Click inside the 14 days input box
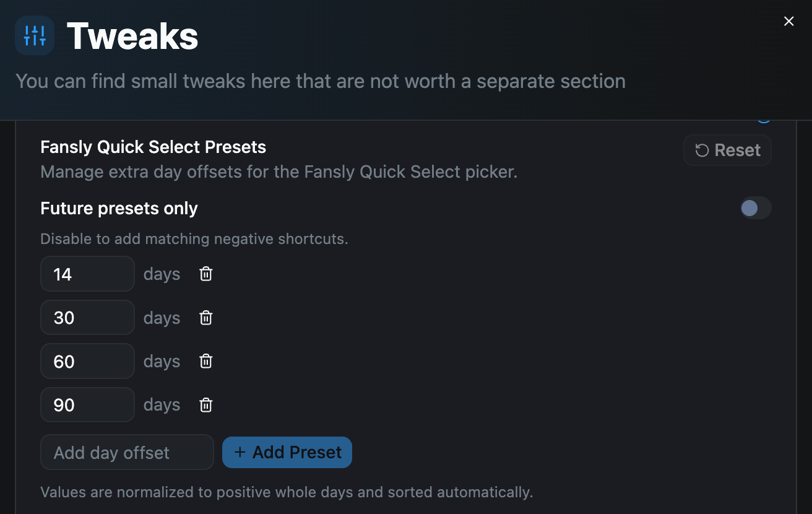 click(87, 274)
